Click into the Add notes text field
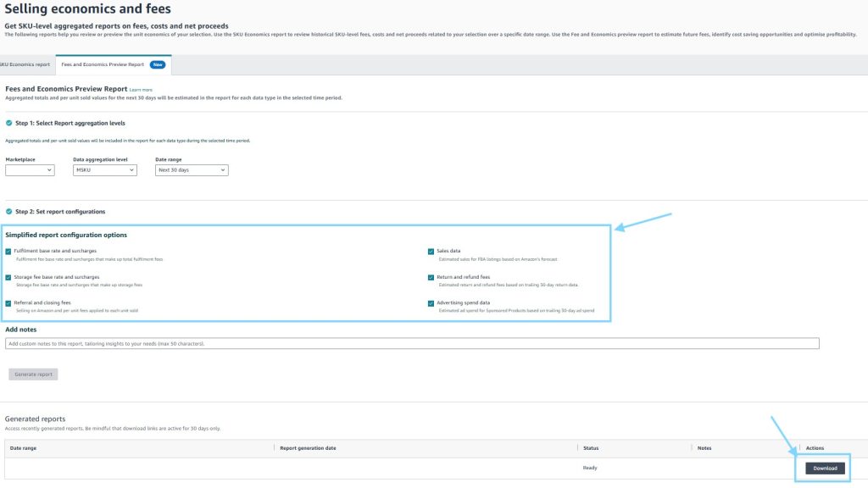The height and width of the screenshot is (488, 868). pos(412,343)
